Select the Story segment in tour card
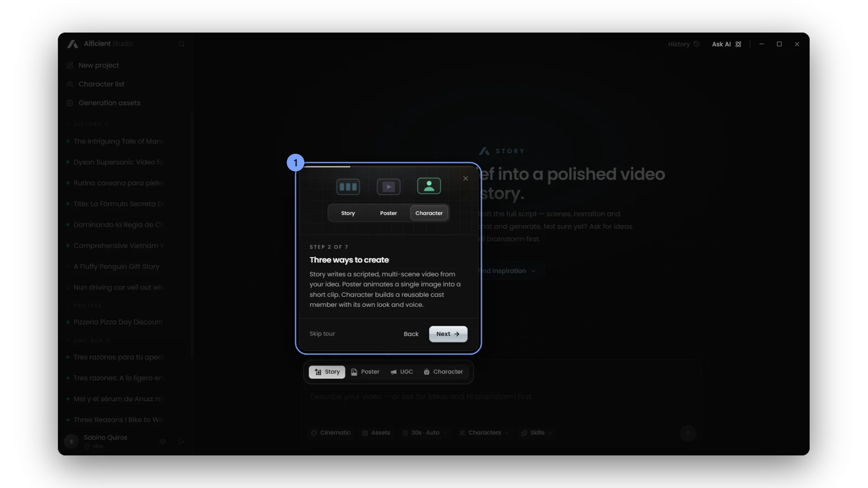868x488 pixels. pyautogui.click(x=348, y=213)
